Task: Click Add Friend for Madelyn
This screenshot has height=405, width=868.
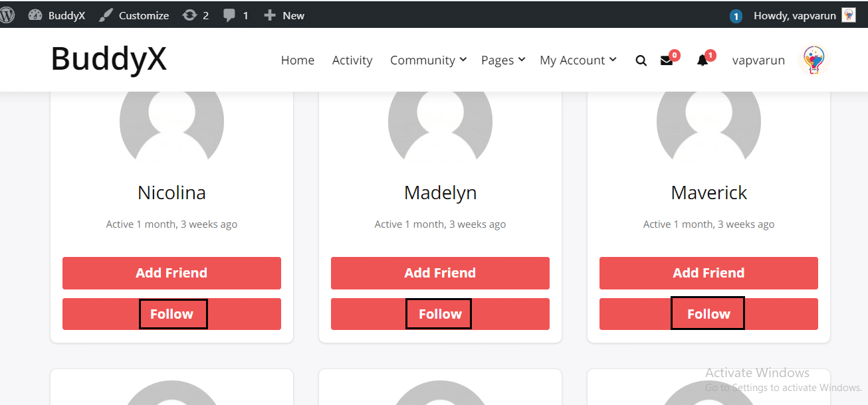Action: [x=440, y=273]
